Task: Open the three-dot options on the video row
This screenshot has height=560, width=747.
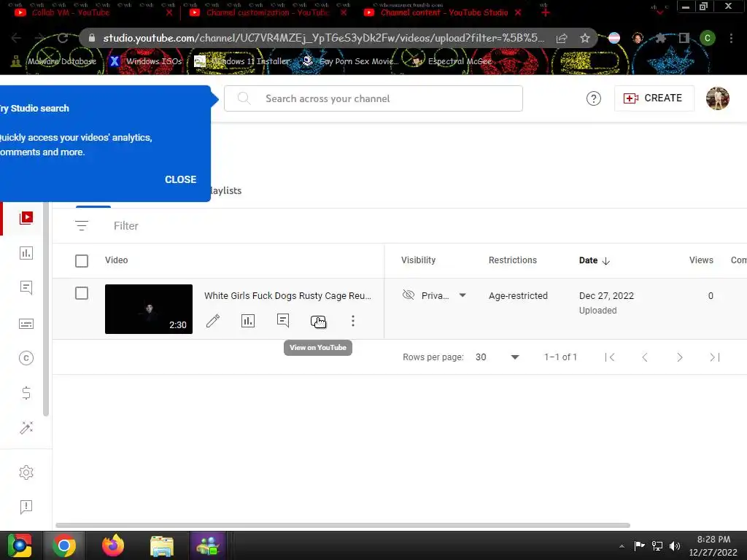Action: point(353,321)
